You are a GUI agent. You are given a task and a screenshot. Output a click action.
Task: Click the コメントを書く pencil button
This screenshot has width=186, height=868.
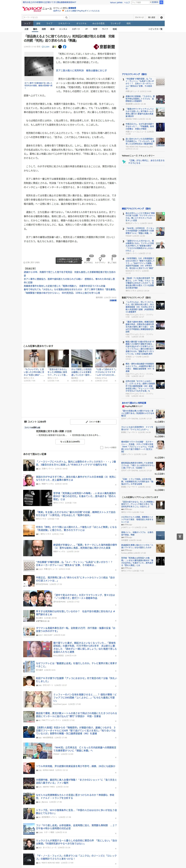click(x=93, y=422)
